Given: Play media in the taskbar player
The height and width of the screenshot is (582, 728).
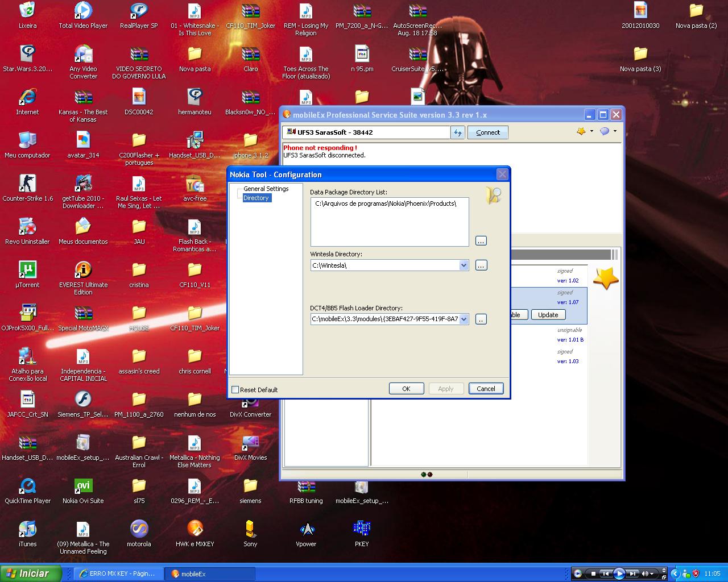Looking at the screenshot, I should pyautogui.click(x=619, y=573).
